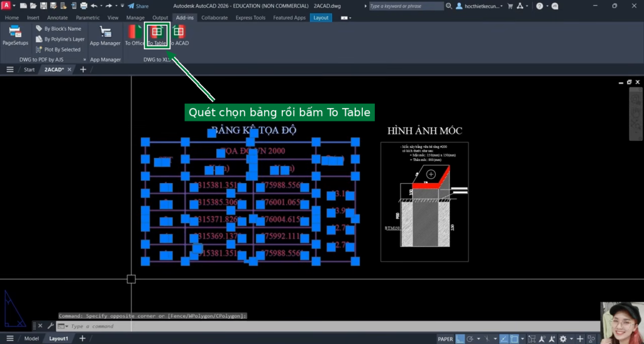Open the Customize Quick Access Toolbar dropdown

123,5
